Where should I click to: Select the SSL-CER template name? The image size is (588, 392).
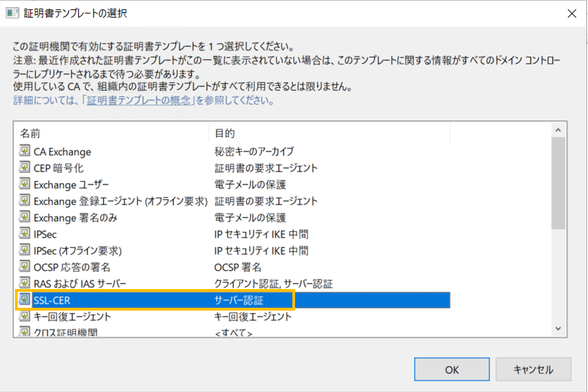click(51, 301)
